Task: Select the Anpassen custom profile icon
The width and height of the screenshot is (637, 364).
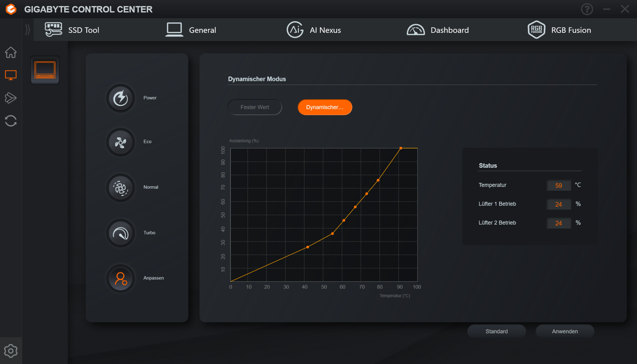Action: 120,279
